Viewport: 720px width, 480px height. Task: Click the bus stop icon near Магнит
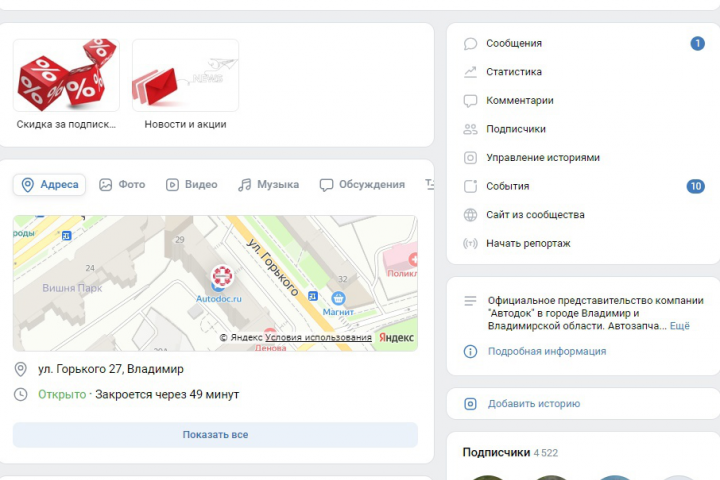pos(313,296)
